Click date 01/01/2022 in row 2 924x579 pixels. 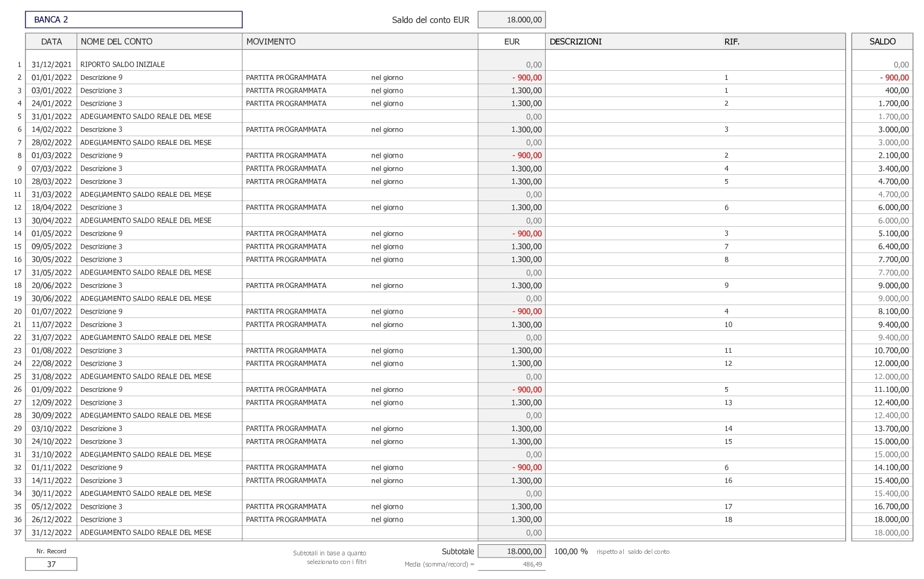(x=51, y=77)
